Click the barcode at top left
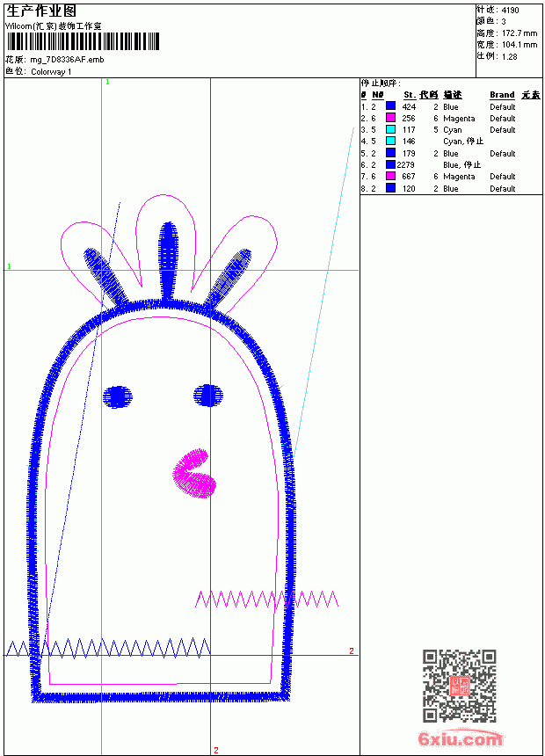This screenshot has width=545, height=756. [83, 41]
